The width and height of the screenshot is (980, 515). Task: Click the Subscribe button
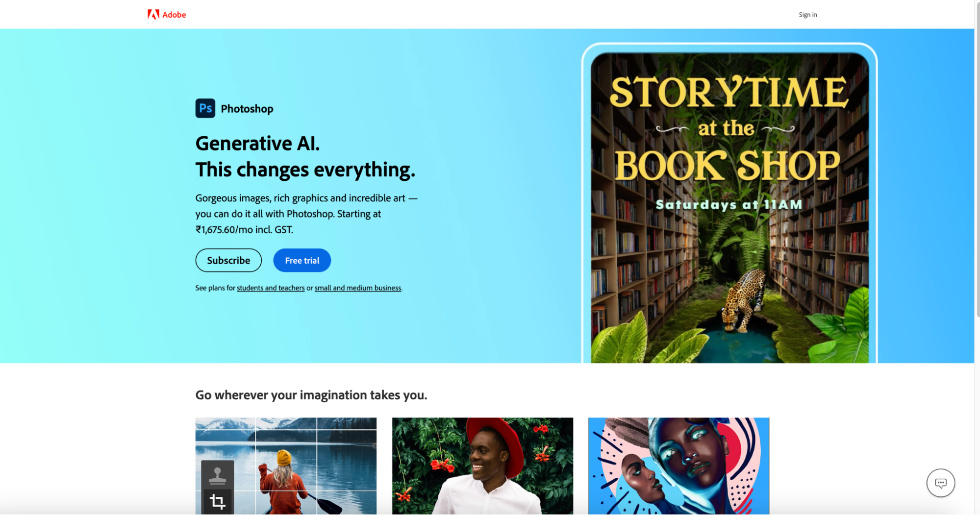tap(228, 260)
